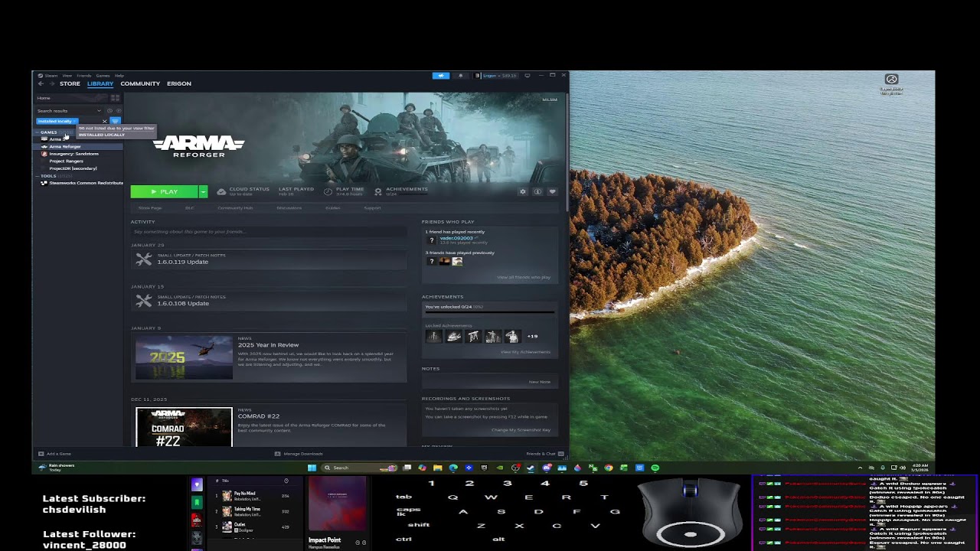
Task: Toggle the blue advanced filter button
Action: click(x=115, y=121)
